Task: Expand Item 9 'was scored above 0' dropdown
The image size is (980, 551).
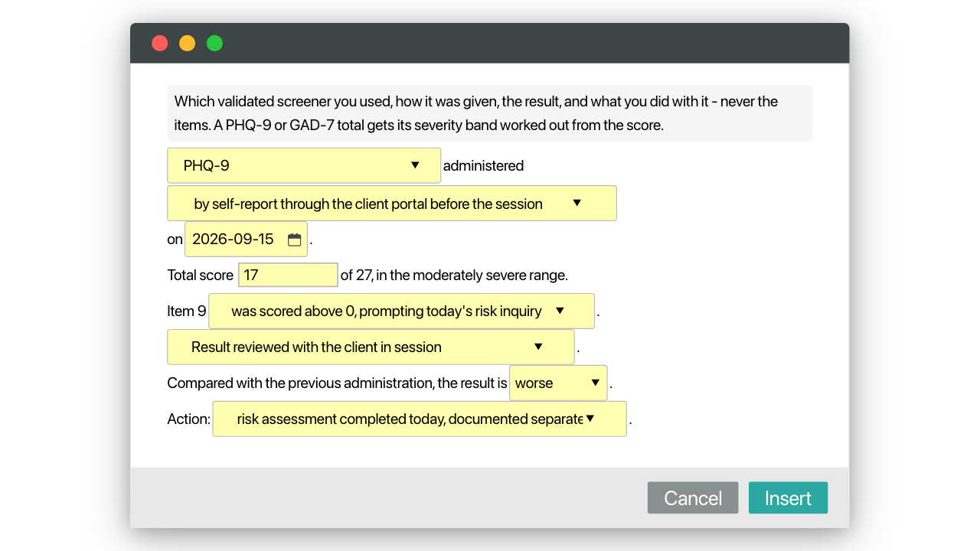Action: (x=401, y=311)
